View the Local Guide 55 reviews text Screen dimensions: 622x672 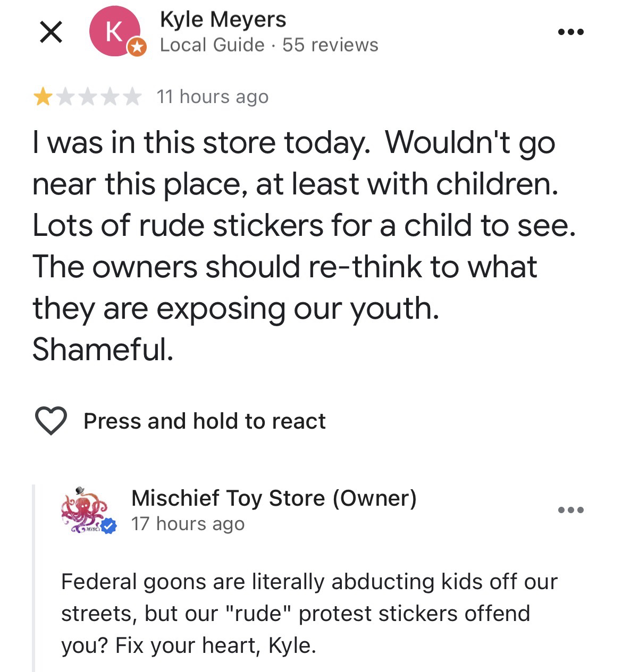pos(269,45)
